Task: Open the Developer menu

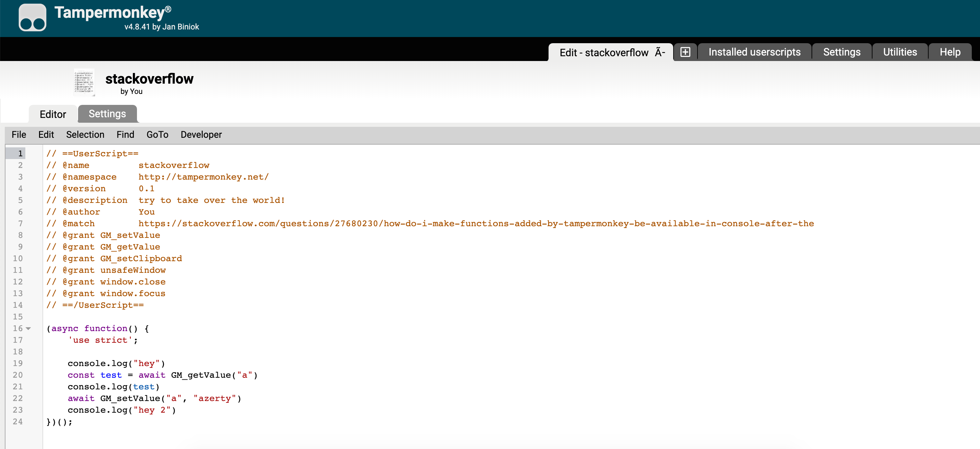Action: click(201, 135)
